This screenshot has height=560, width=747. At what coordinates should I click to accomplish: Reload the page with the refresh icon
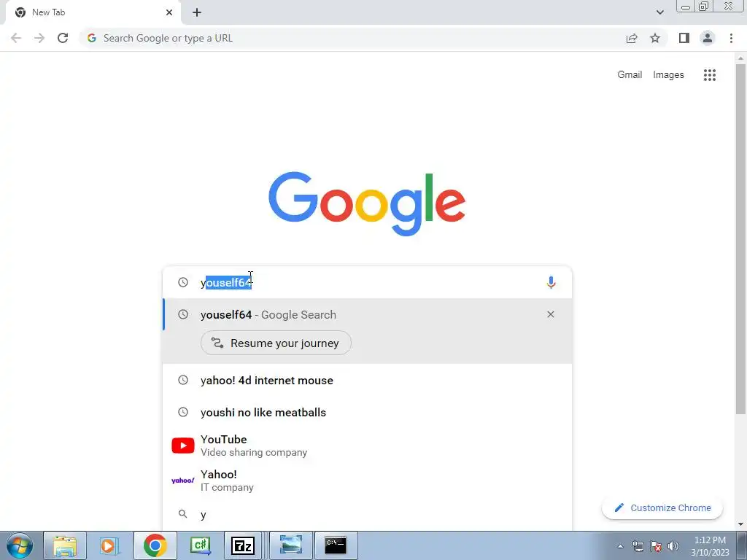click(x=63, y=38)
